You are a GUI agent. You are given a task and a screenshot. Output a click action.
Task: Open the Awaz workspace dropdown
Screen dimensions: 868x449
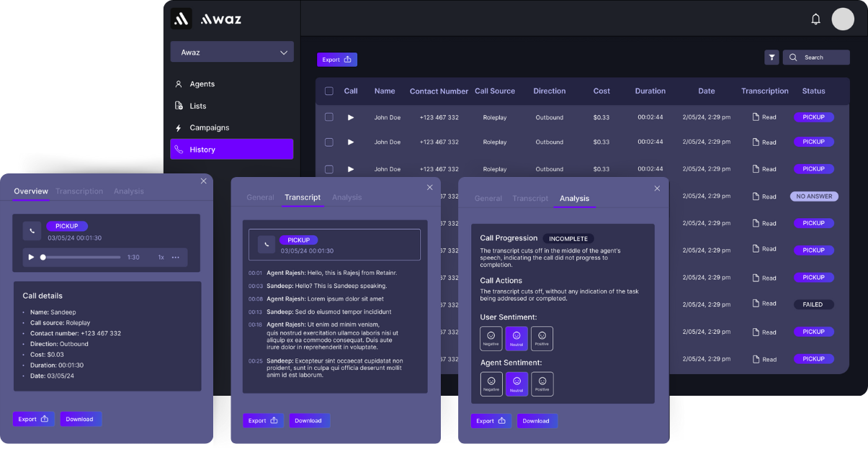(232, 53)
